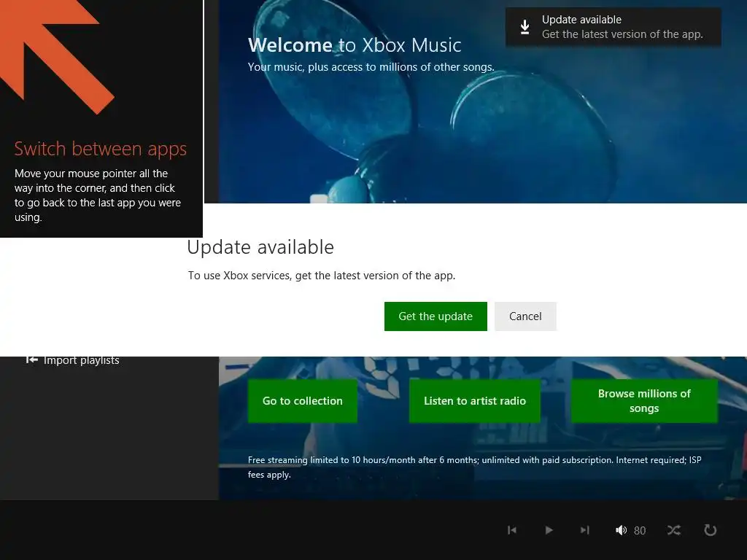This screenshot has height=560, width=747.
Task: Open the volume speaker control
Action: [x=621, y=530]
